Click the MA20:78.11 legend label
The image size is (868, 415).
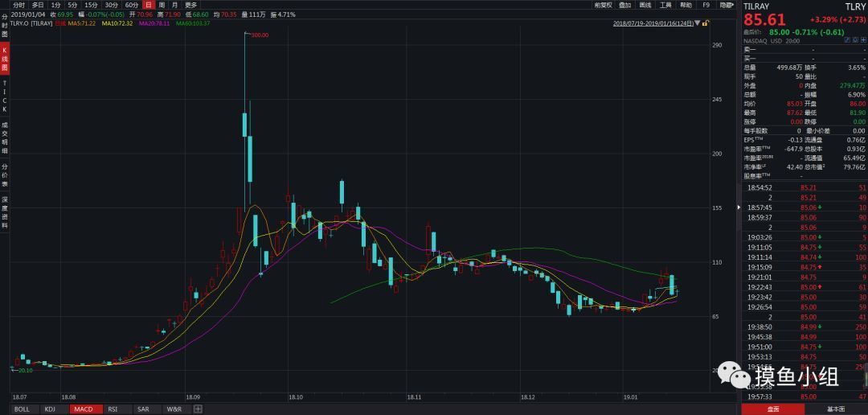pyautogui.click(x=154, y=24)
